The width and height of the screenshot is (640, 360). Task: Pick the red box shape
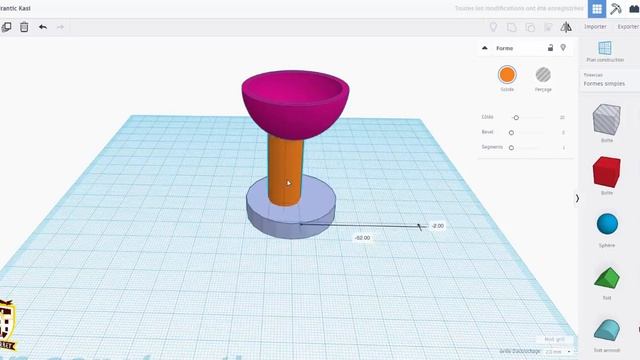[607, 171]
